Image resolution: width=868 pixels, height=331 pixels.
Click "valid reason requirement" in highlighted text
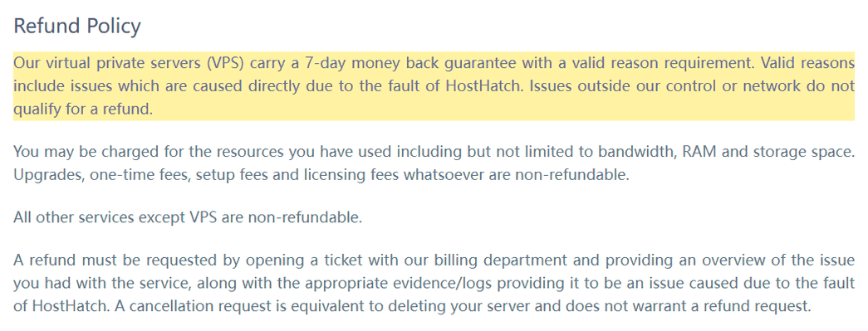pyautogui.click(x=655, y=63)
